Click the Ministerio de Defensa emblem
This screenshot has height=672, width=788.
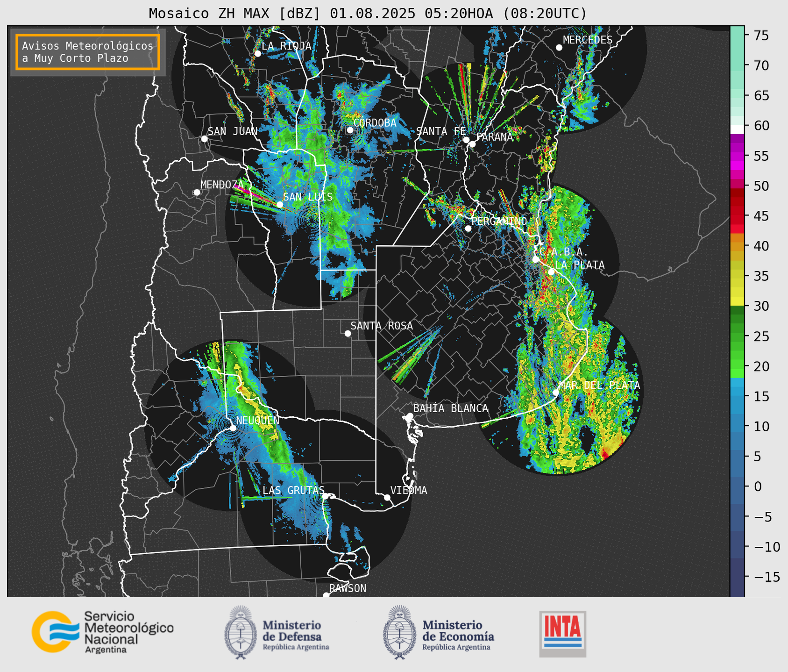241,632
